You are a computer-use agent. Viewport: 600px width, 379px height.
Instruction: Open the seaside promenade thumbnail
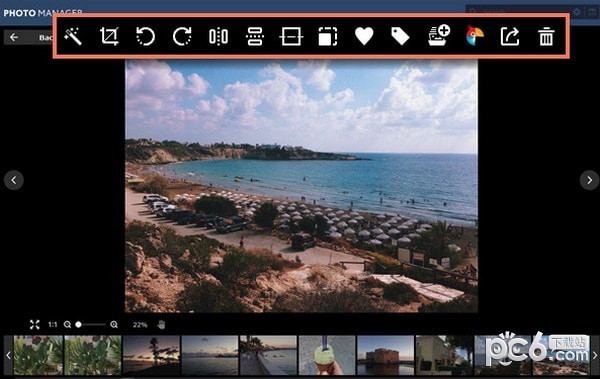(268, 355)
